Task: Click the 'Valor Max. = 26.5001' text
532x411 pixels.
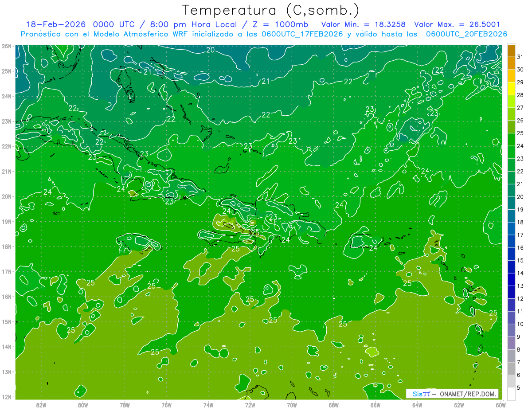Action: (x=457, y=24)
